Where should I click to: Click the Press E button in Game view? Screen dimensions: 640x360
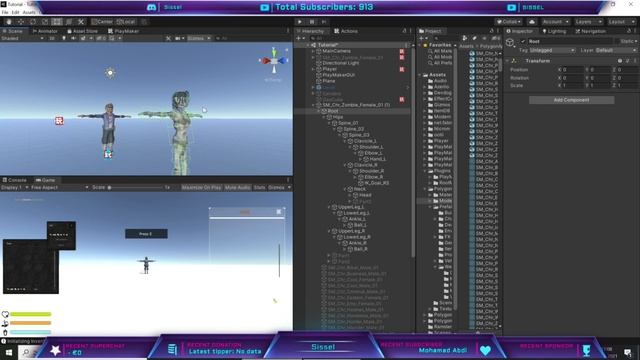tap(146, 234)
